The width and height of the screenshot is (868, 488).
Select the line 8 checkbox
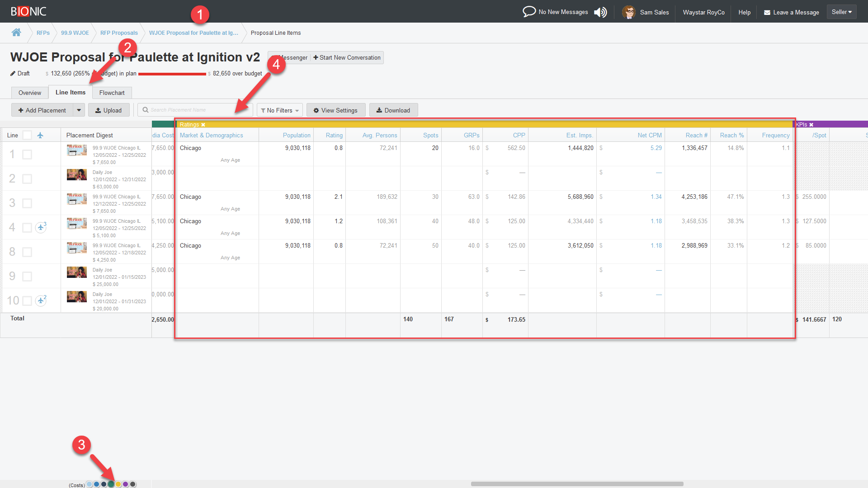click(x=27, y=252)
